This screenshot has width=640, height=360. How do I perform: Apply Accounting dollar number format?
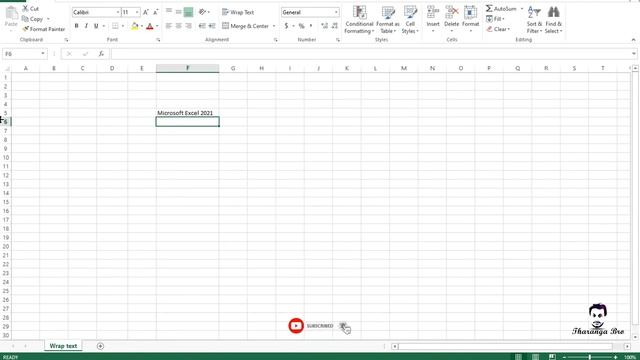pos(286,26)
